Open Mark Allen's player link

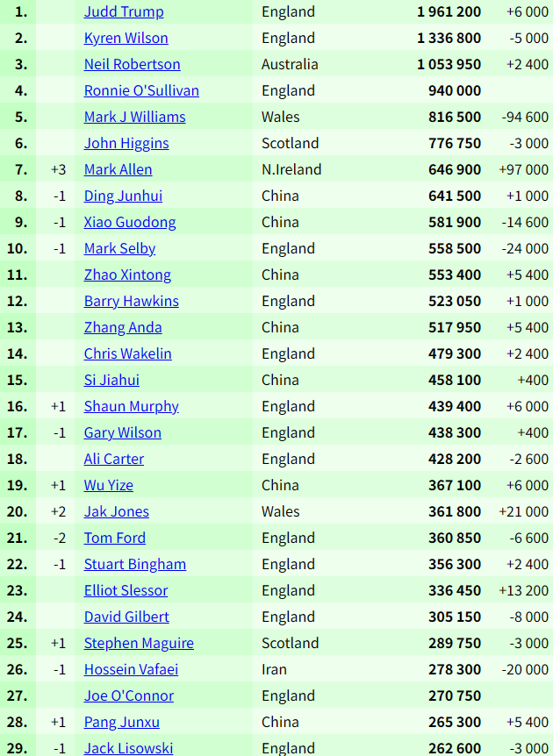coord(118,170)
